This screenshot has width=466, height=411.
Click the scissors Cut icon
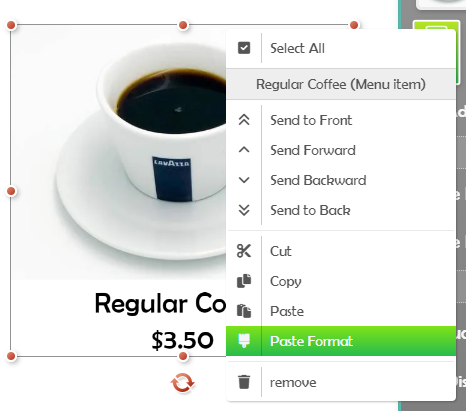244,251
